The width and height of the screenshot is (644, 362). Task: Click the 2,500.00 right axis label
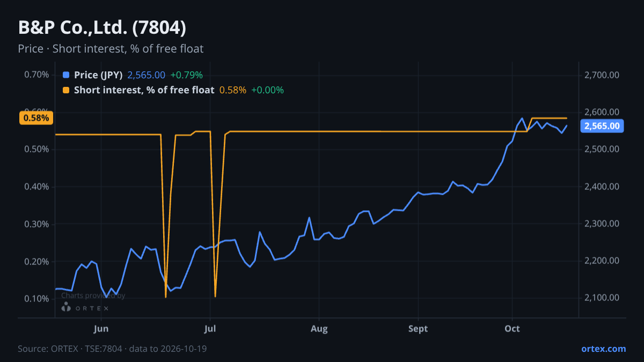pyautogui.click(x=602, y=149)
